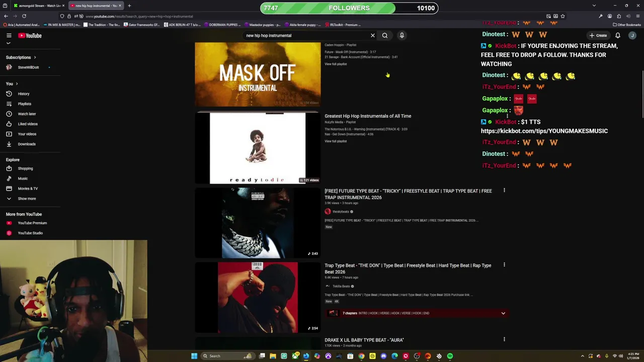Open Movies & TV under Explore

click(28, 189)
